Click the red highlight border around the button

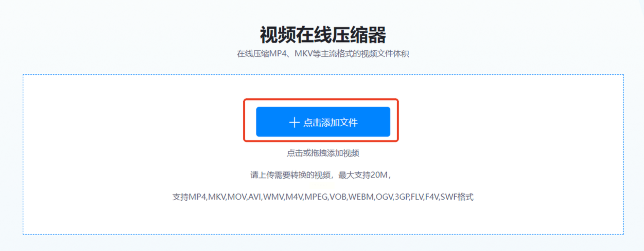pos(321,99)
